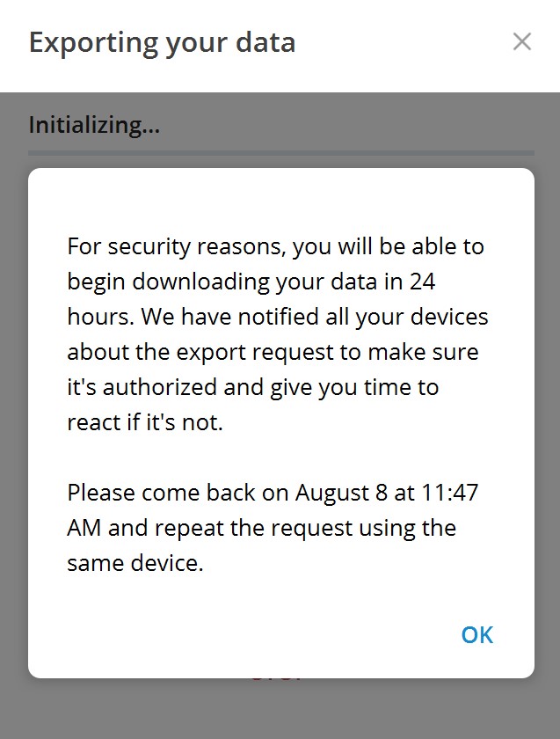The image size is (560, 739).
Task: Click the "same device." closing text
Action: [x=135, y=563]
